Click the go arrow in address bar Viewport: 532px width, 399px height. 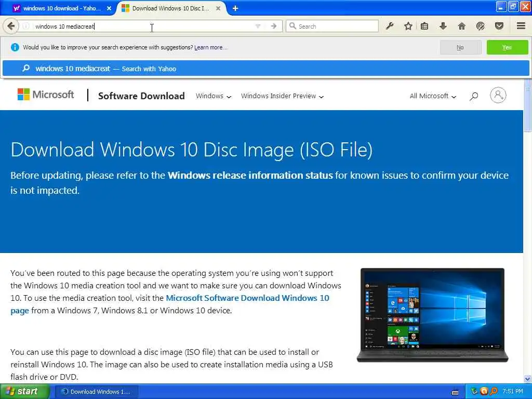(x=273, y=26)
